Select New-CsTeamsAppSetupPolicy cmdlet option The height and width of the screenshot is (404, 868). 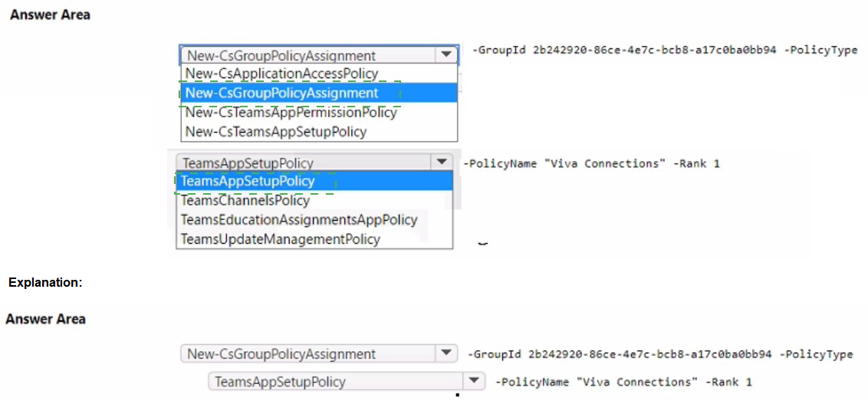tap(276, 131)
